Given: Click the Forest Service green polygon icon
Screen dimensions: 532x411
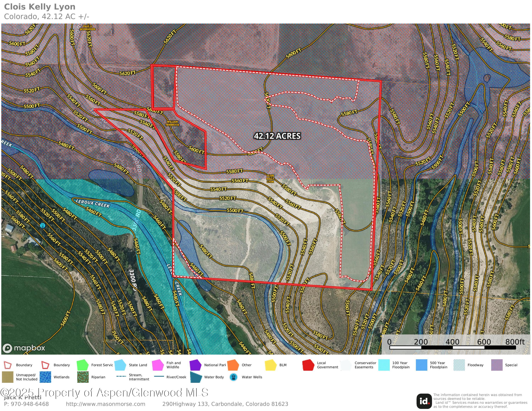Looking at the screenshot, I should click(82, 365).
